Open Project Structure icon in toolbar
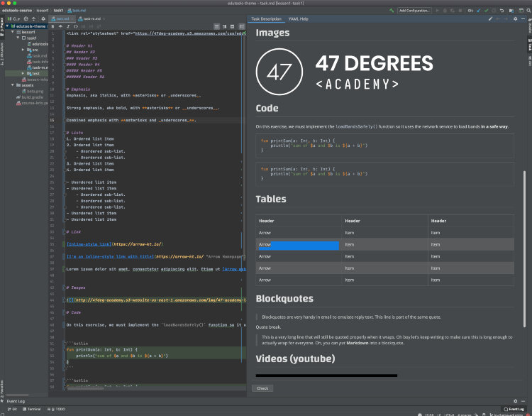 coord(511,11)
